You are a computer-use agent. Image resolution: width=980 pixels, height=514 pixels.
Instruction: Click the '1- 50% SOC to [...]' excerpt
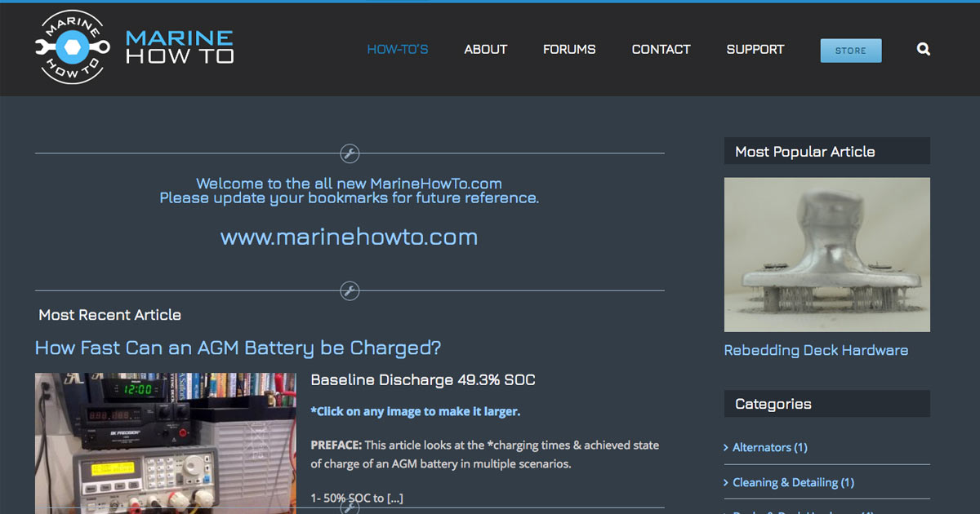pos(357,498)
